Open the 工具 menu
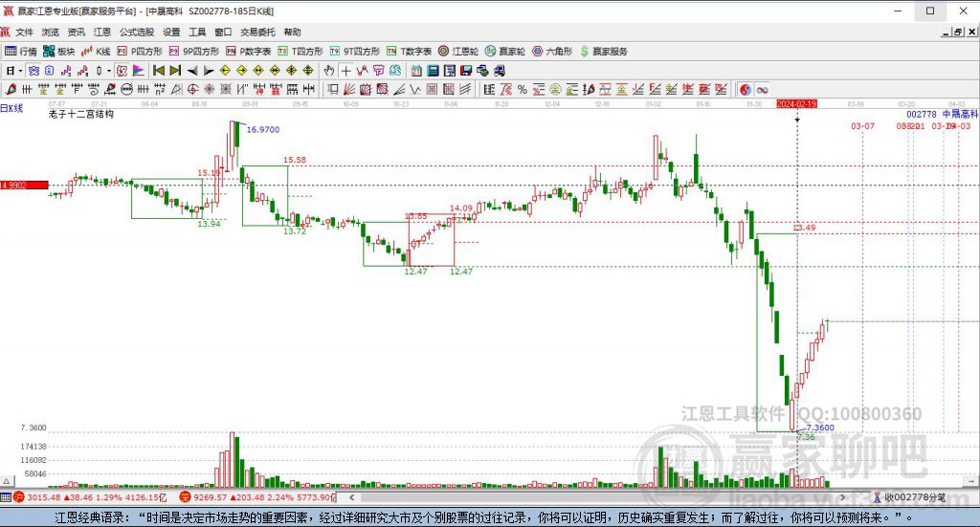The width and height of the screenshot is (980, 527). 197,32
